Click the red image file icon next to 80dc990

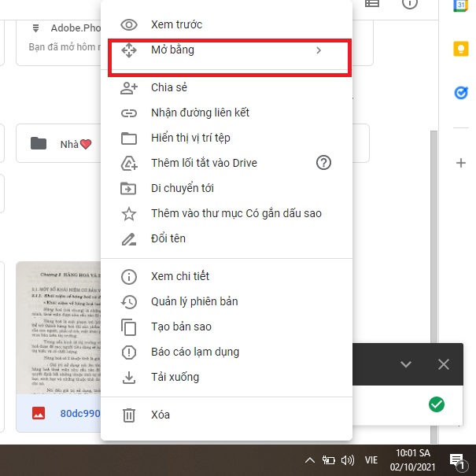tap(39, 413)
